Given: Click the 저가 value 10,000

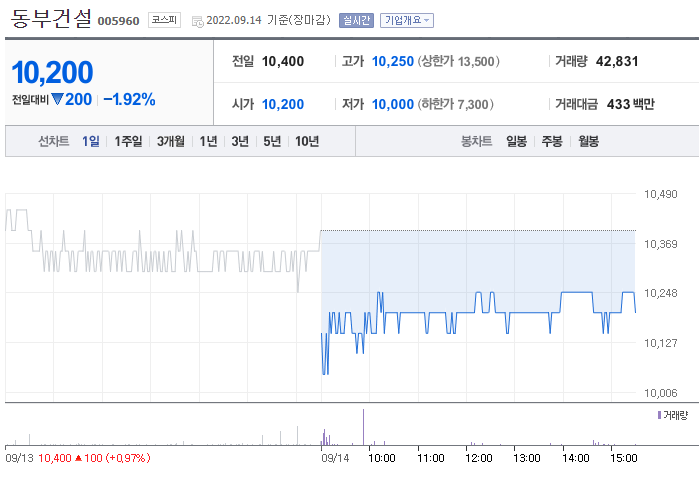Looking at the screenshot, I should (393, 104).
